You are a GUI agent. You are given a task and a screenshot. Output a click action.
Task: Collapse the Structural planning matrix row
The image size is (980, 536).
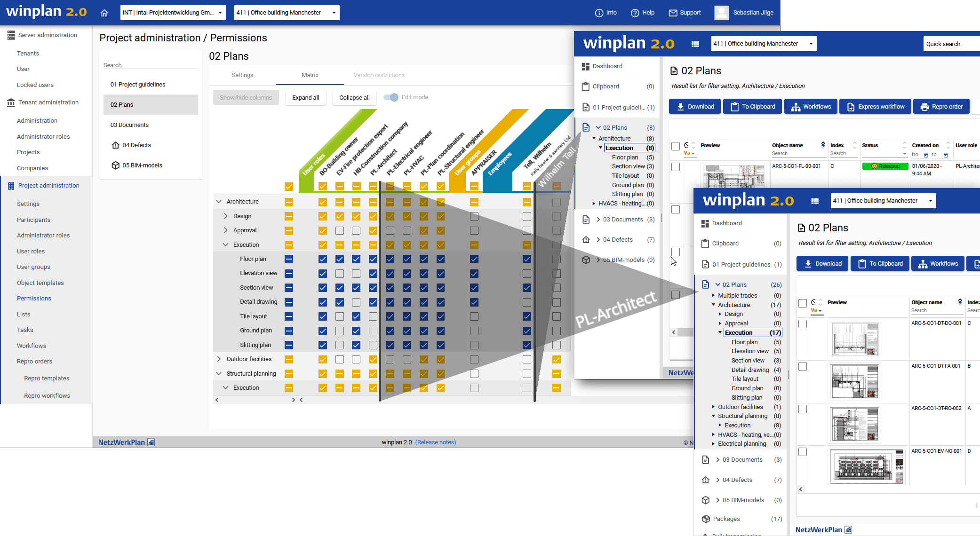[x=219, y=374]
